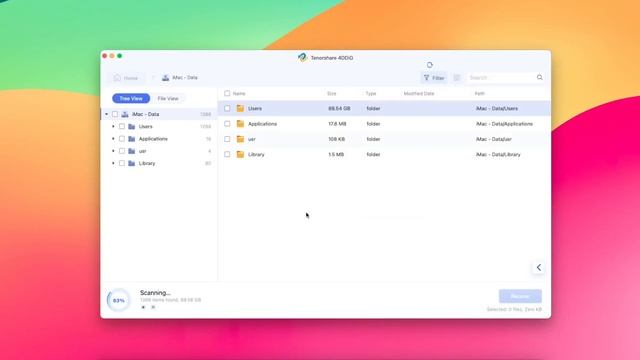This screenshot has width=640, height=360.
Task: Click the Applications folder icon in the tree
Action: (x=131, y=139)
